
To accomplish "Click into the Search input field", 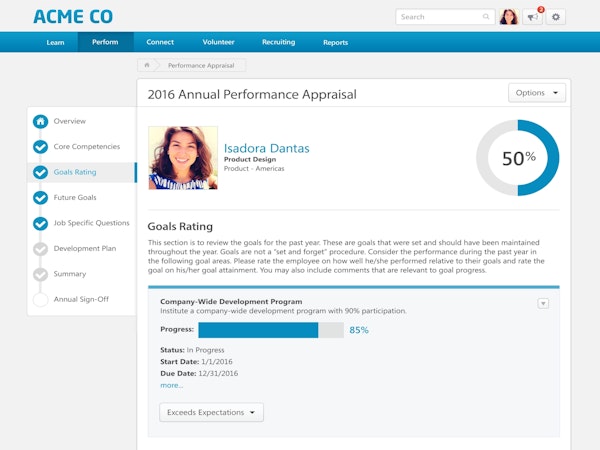I will (438, 17).
